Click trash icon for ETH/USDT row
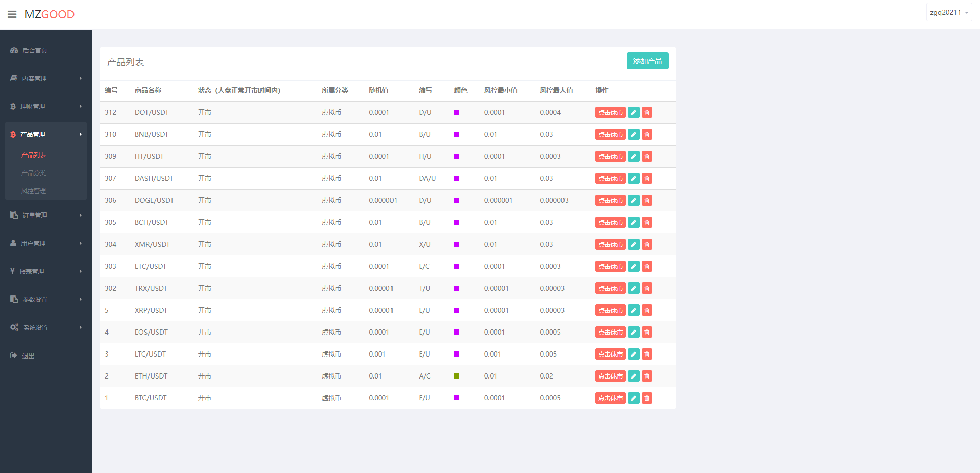This screenshot has height=473, width=980. tap(647, 376)
